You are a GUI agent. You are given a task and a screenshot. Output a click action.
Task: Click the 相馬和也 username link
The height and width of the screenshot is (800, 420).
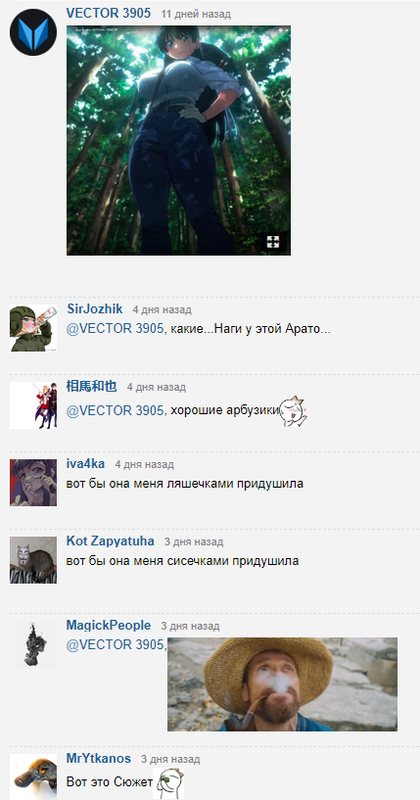[x=91, y=386]
